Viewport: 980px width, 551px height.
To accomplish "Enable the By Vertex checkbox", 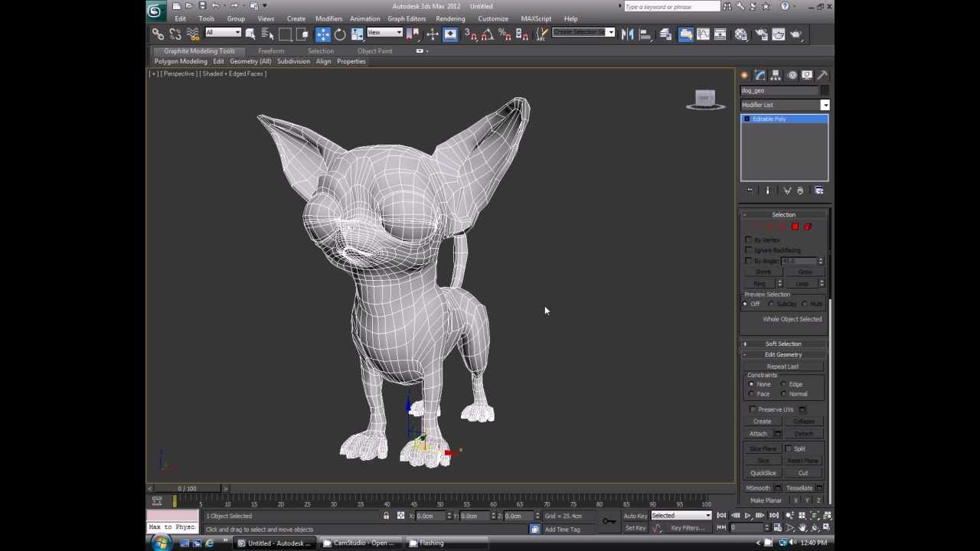I will (749, 240).
